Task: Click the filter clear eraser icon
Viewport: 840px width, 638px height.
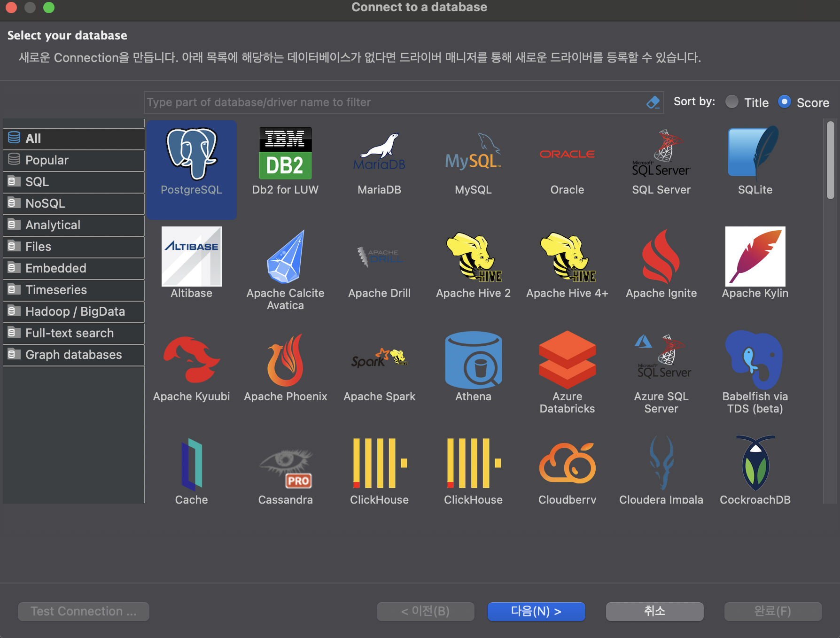Action: pyautogui.click(x=653, y=102)
